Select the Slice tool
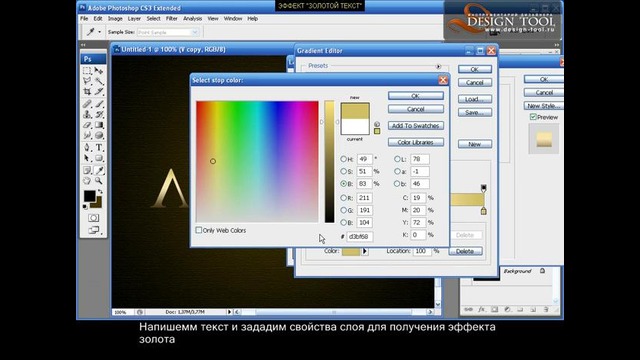This screenshot has height=360, width=640. 99,91
